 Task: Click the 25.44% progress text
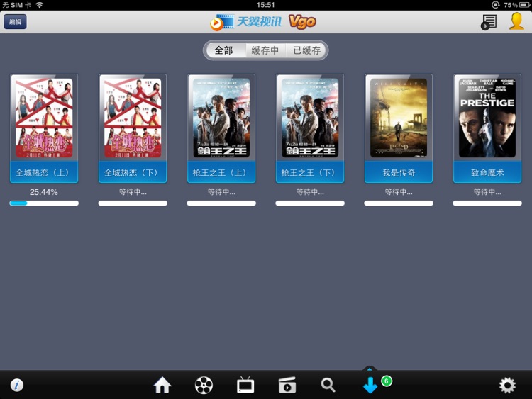tap(44, 192)
